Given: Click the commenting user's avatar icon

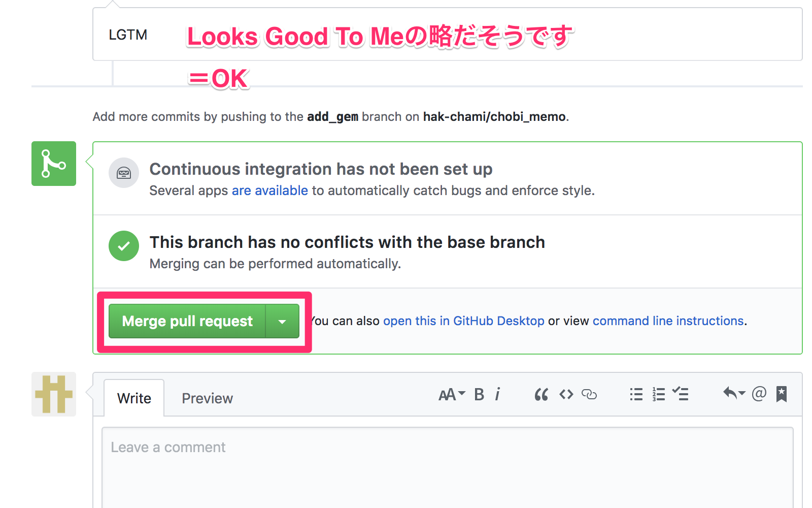Looking at the screenshot, I should point(53,394).
